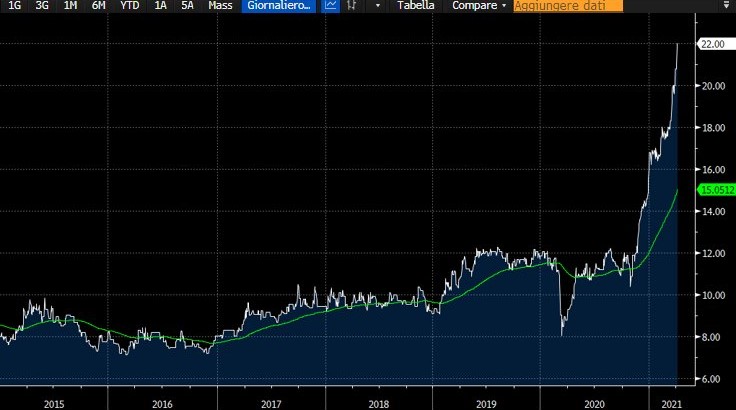Select the candlestick chart type icon
The image size is (736, 410).
point(351,6)
